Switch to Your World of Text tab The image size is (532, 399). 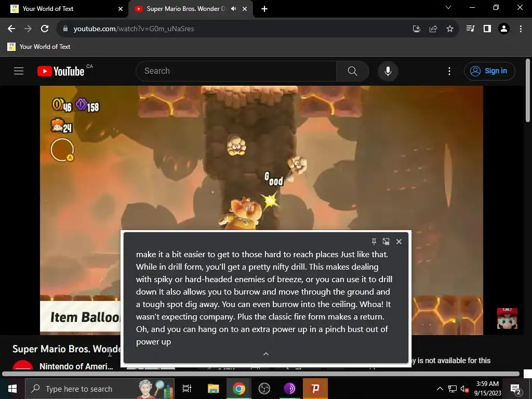tap(64, 9)
